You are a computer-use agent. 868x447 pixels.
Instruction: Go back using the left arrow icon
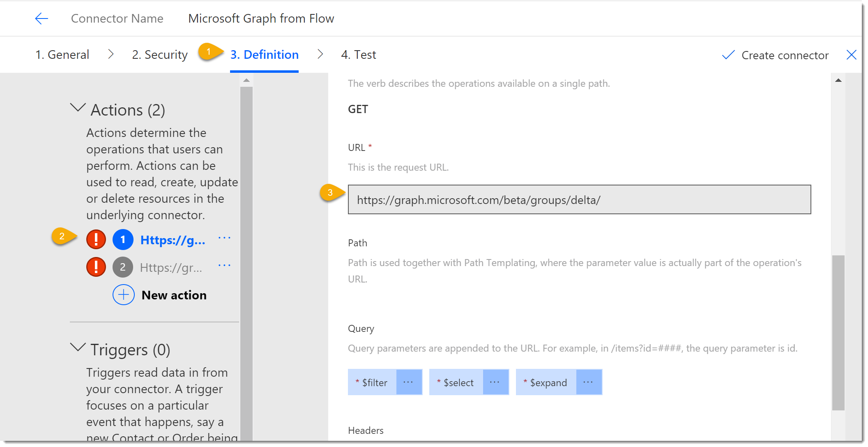(x=41, y=19)
